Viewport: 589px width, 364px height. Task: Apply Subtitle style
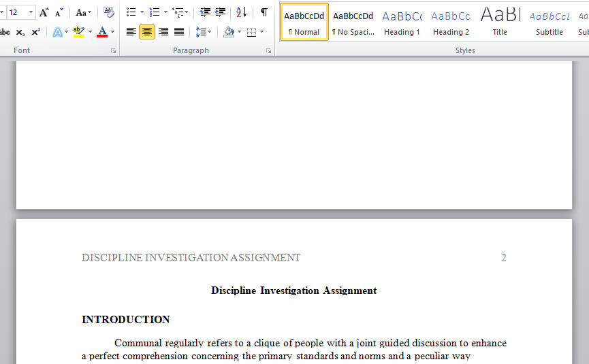coord(550,22)
